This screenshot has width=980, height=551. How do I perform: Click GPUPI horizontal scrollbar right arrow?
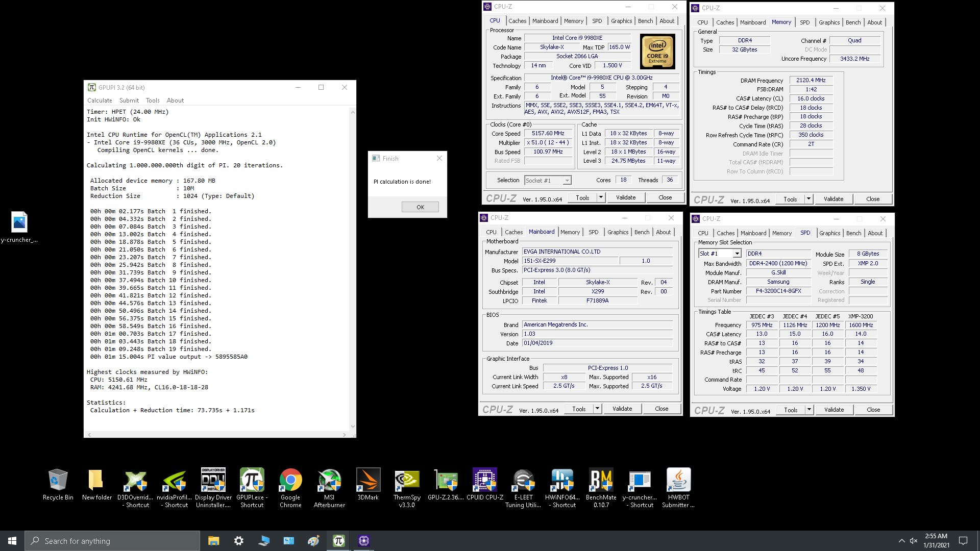[345, 435]
